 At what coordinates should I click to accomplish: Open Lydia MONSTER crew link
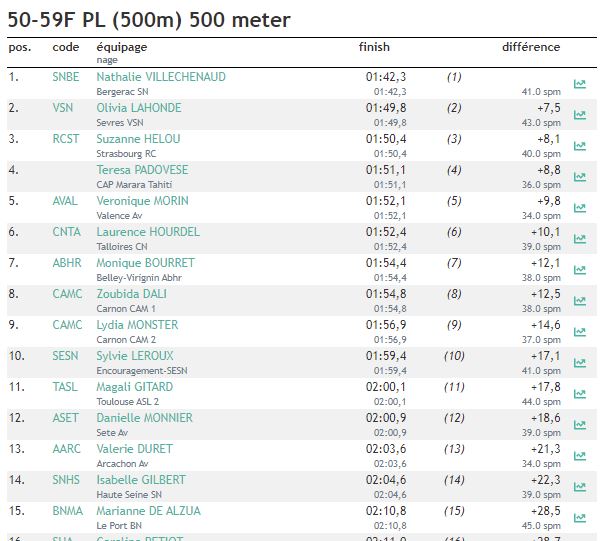pyautogui.click(x=137, y=325)
